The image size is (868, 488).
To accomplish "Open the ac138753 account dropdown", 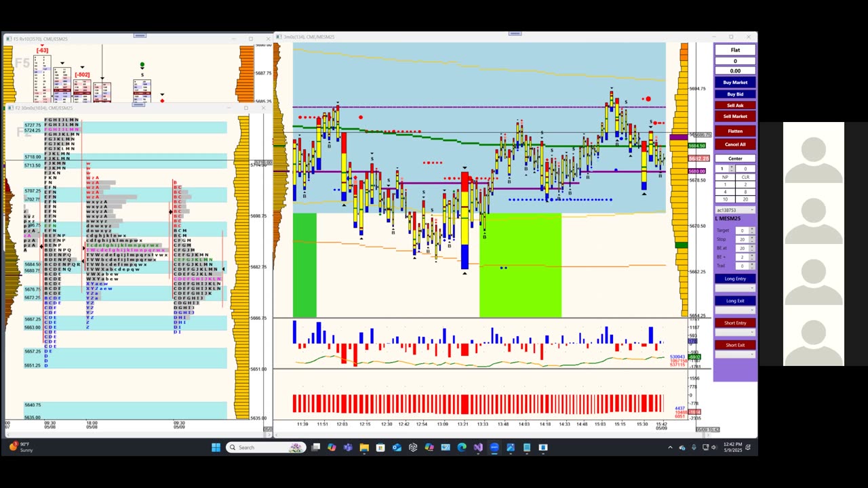I will coord(735,210).
